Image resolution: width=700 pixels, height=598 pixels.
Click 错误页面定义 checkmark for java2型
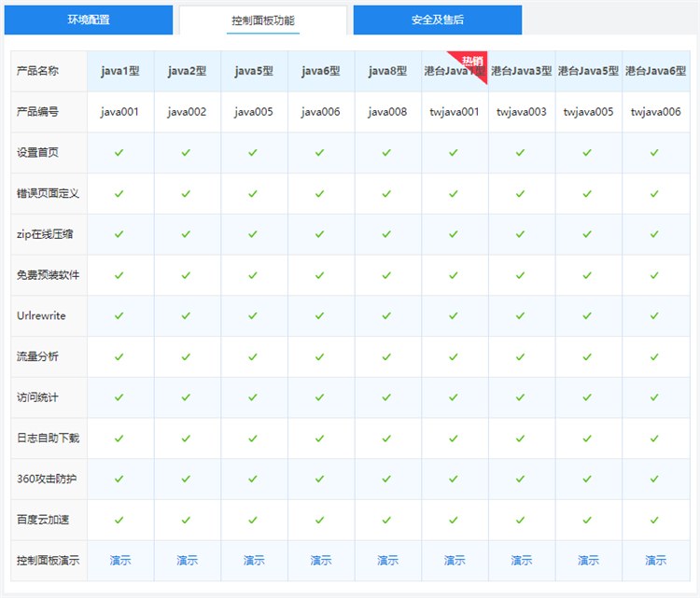187,193
